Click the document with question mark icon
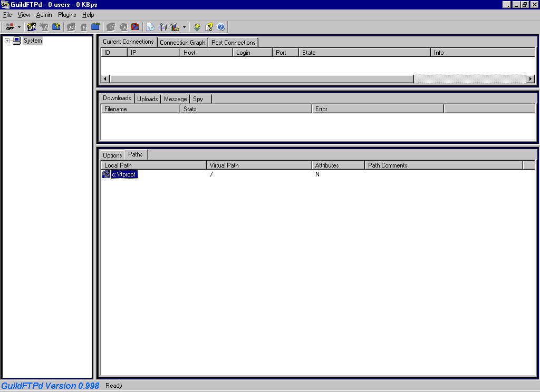The image size is (540, 392). point(209,27)
